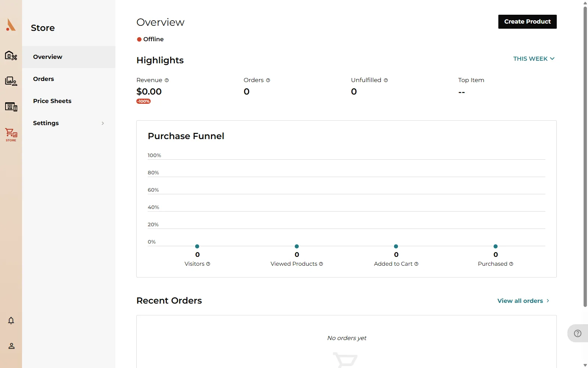Expand the Settings submenu chevron

tap(103, 123)
